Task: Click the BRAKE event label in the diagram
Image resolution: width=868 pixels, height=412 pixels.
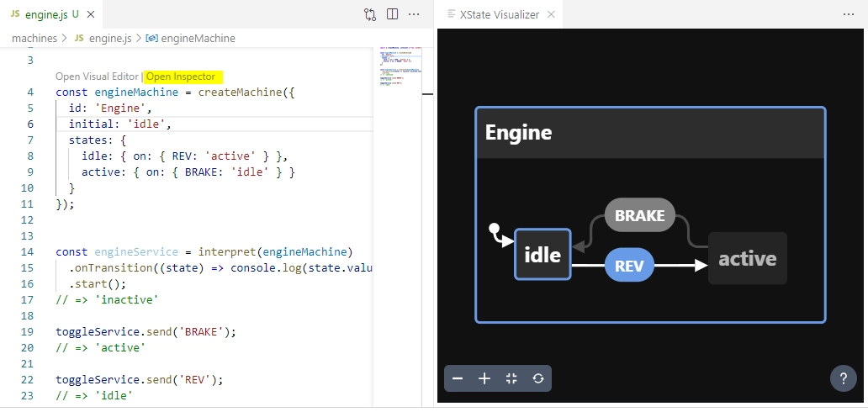Action: point(640,215)
